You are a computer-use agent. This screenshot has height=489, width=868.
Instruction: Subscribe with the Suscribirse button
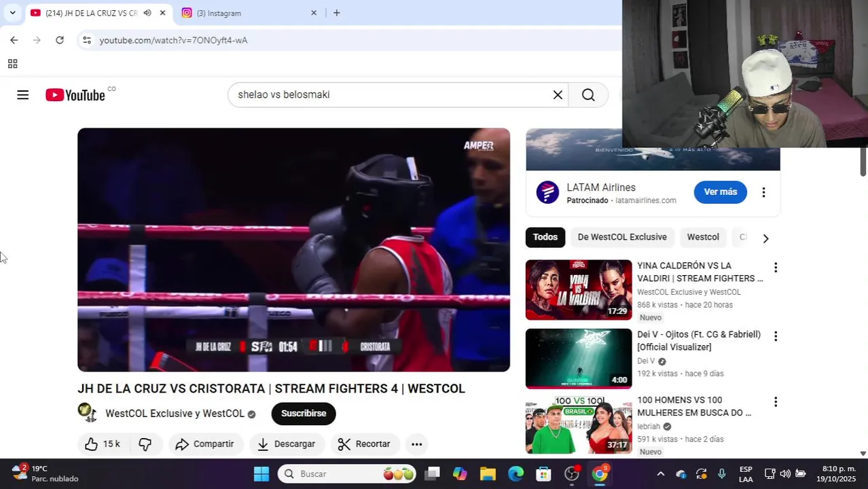304,414
